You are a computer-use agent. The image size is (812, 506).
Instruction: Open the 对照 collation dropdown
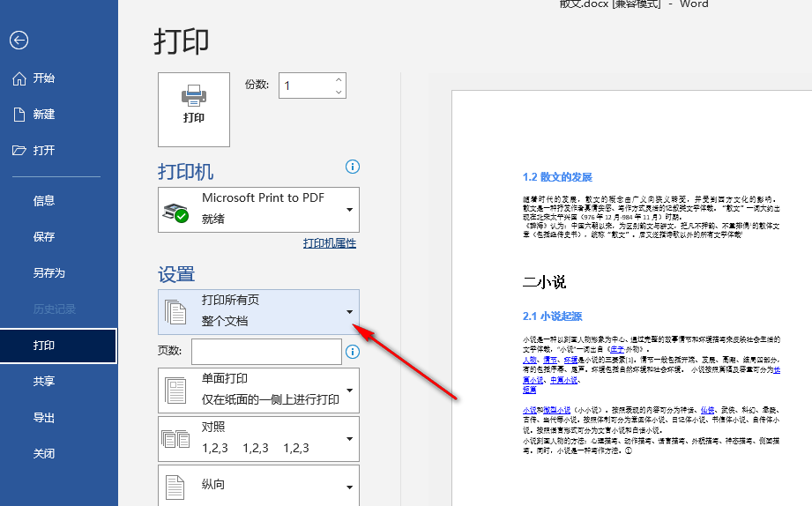(258, 439)
